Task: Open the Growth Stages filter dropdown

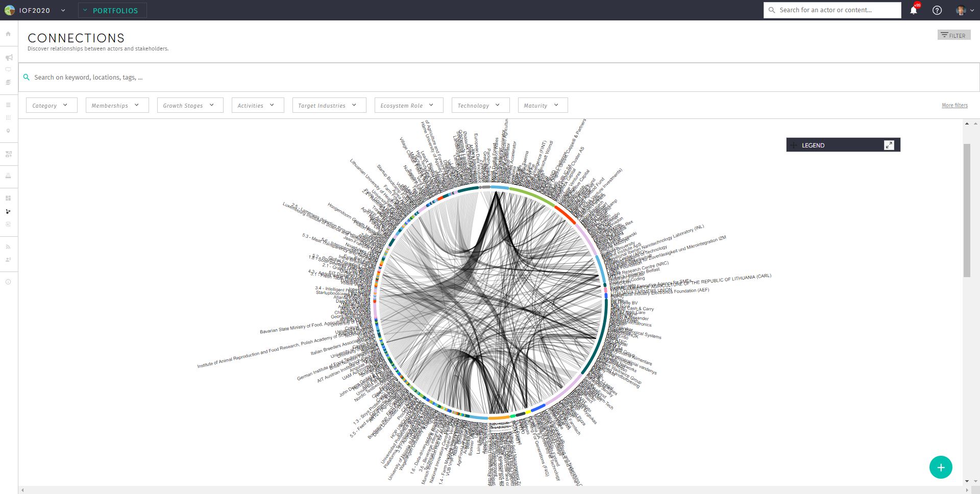Action: [x=190, y=105]
